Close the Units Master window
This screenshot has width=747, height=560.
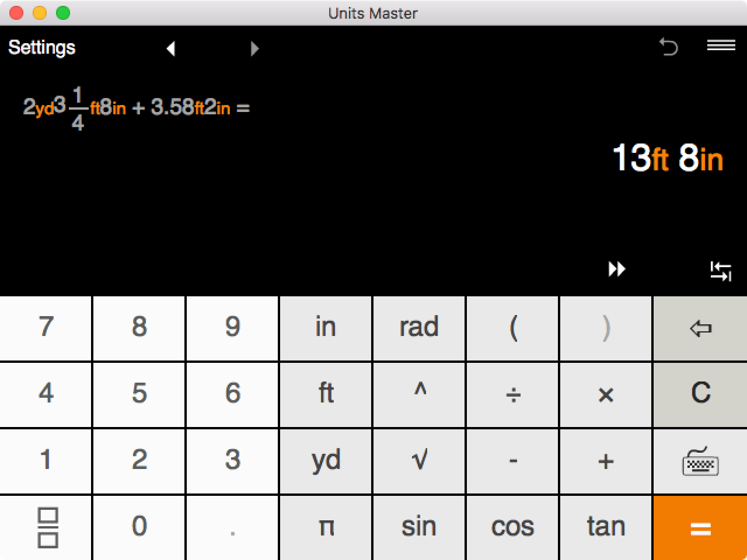[16, 13]
